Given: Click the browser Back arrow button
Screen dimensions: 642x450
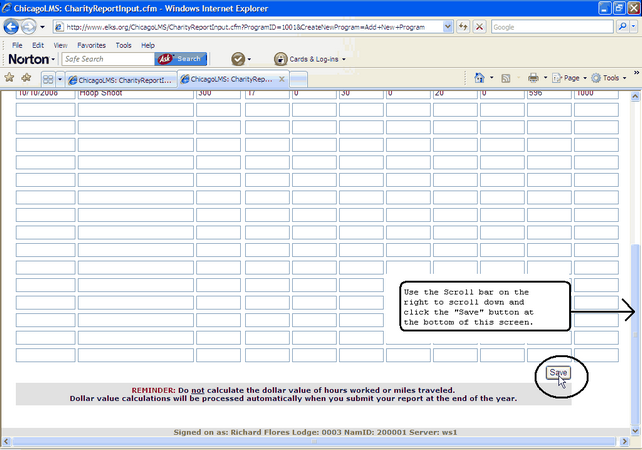Looking at the screenshot, I should point(14,27).
